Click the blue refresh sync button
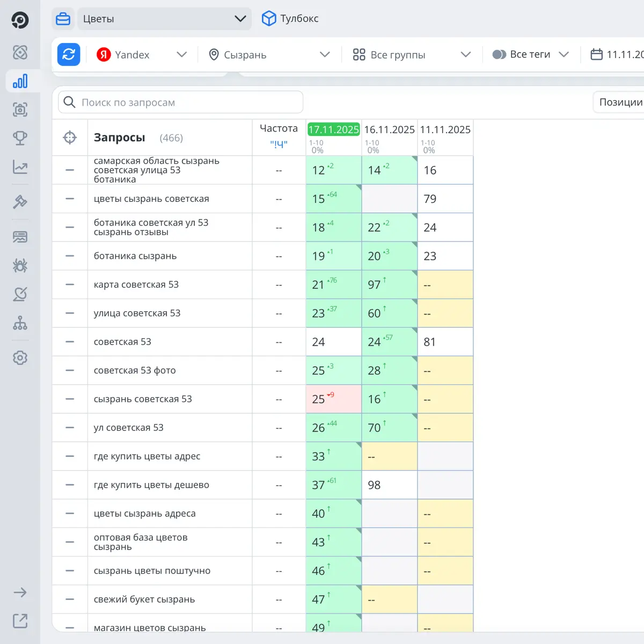 69,54
